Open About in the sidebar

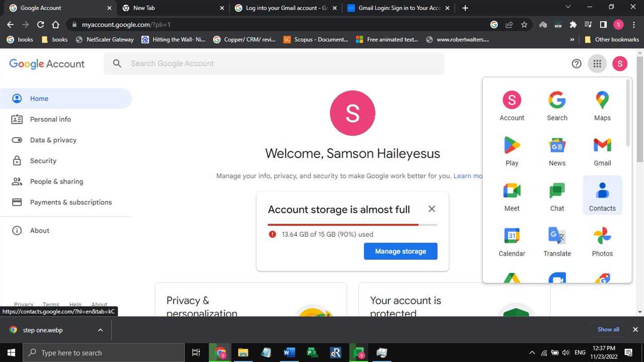click(66, 230)
